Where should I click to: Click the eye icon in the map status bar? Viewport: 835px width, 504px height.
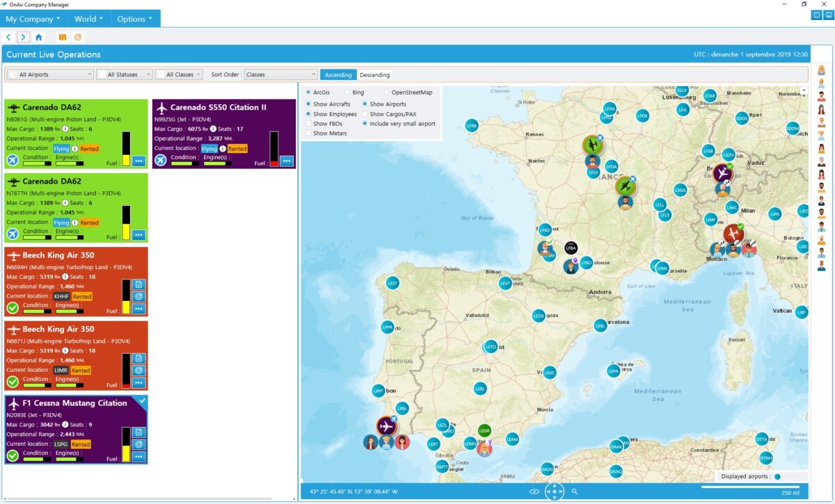534,491
